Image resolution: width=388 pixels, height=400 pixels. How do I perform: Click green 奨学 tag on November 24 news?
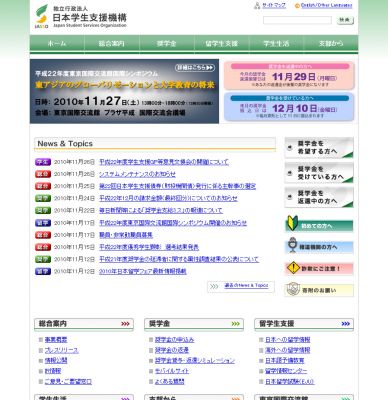(x=43, y=198)
